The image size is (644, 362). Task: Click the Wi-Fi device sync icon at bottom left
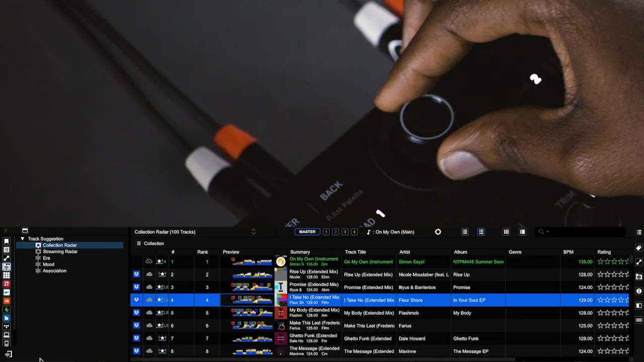[8, 354]
